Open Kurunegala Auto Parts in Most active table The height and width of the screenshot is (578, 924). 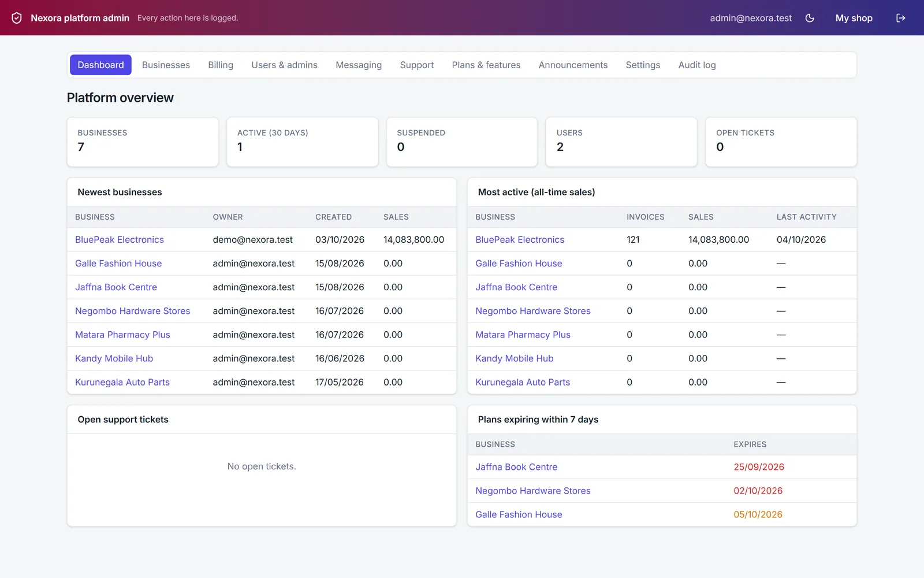point(523,382)
